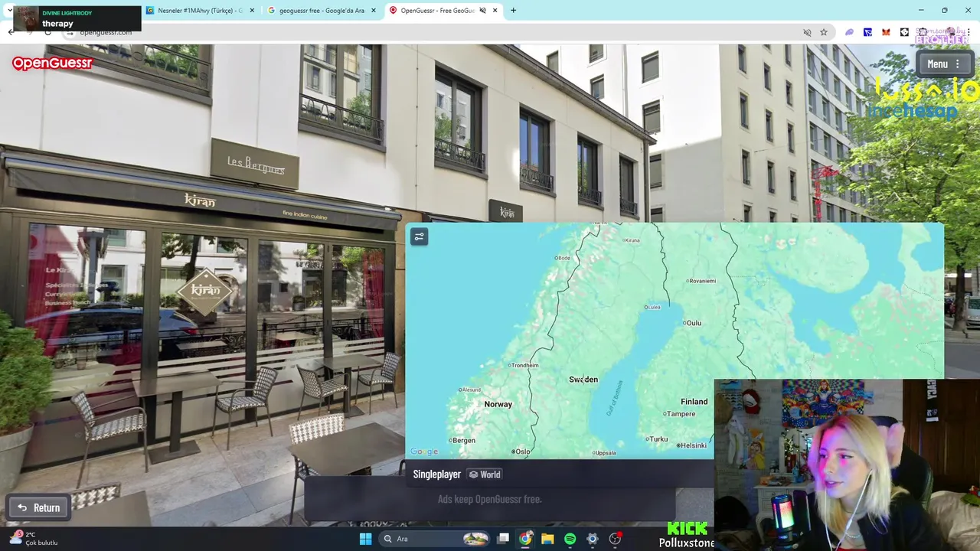Open the weather widget showing 2°C

(34, 538)
